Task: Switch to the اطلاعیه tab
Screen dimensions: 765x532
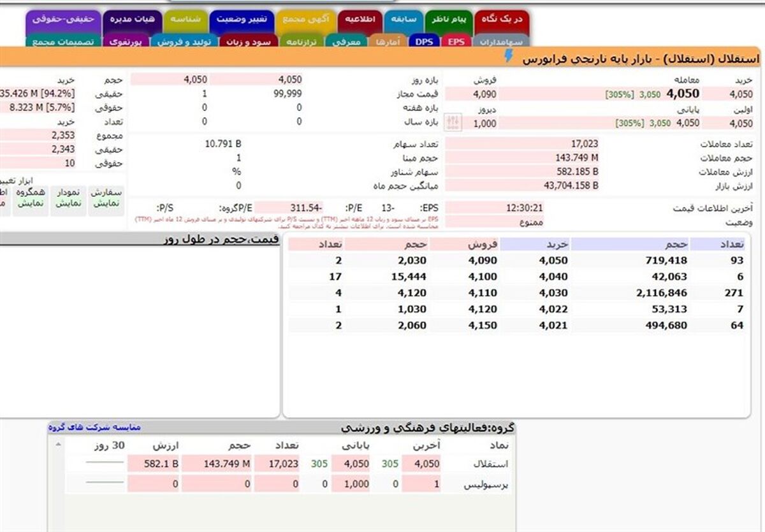Action: [360, 20]
